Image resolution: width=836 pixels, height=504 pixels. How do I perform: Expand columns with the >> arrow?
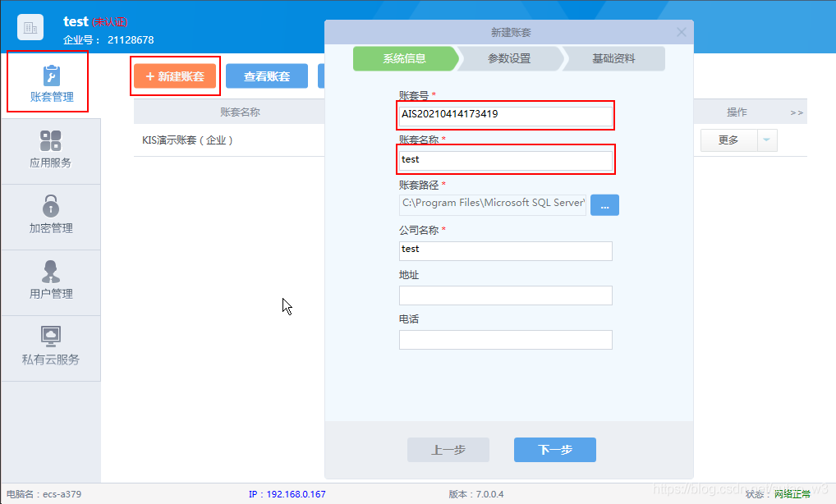(x=797, y=112)
